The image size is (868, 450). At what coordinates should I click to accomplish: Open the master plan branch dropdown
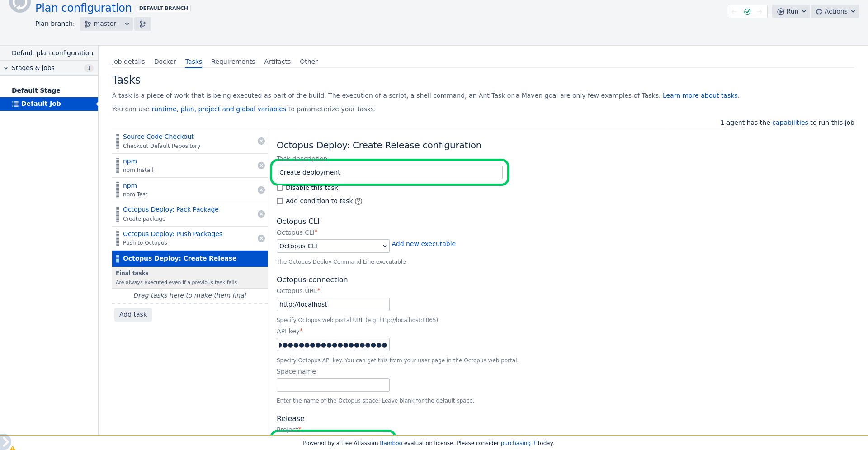[x=106, y=24]
